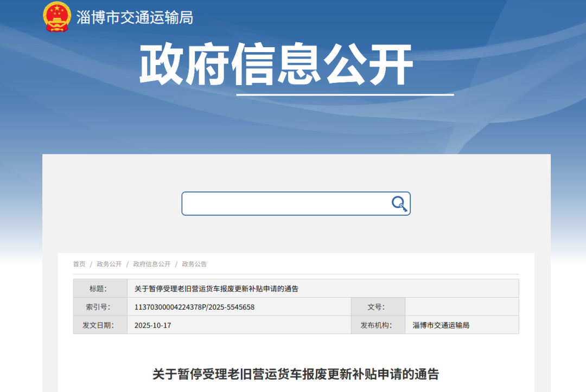Click inside the search input box
Image resolution: width=586 pixels, height=392 pixels.
tap(282, 204)
